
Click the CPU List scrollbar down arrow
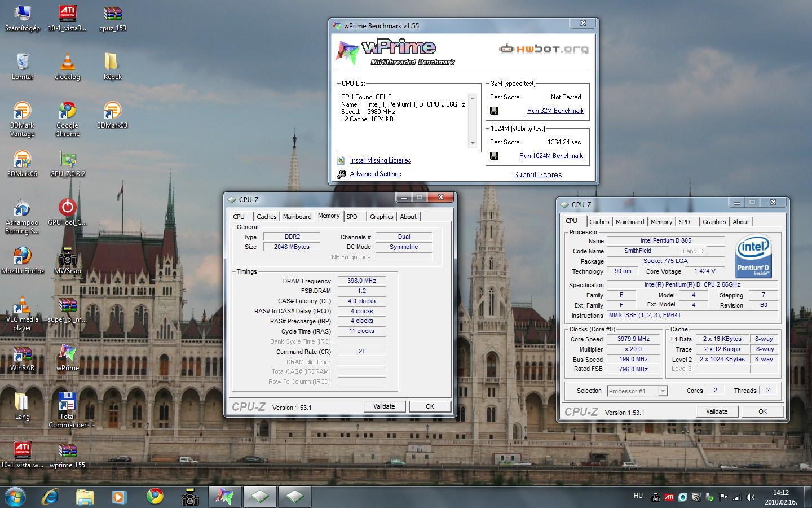pos(473,143)
